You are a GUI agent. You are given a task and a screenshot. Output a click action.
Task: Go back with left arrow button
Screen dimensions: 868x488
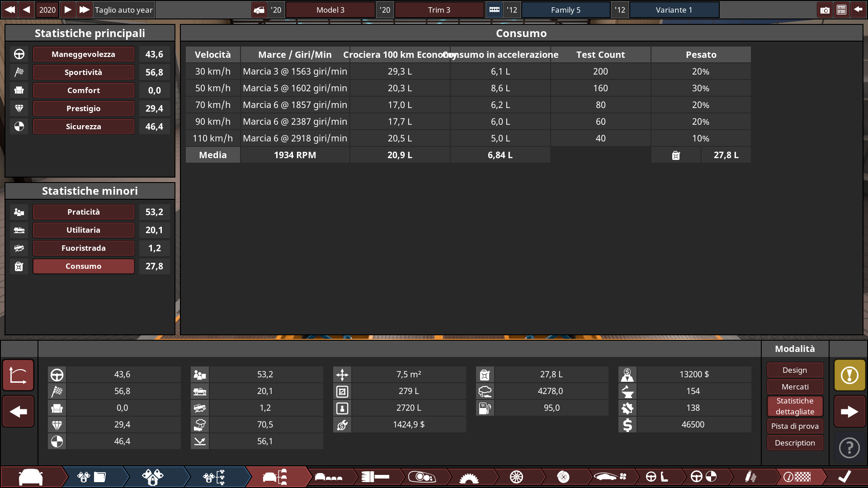pyautogui.click(x=18, y=412)
